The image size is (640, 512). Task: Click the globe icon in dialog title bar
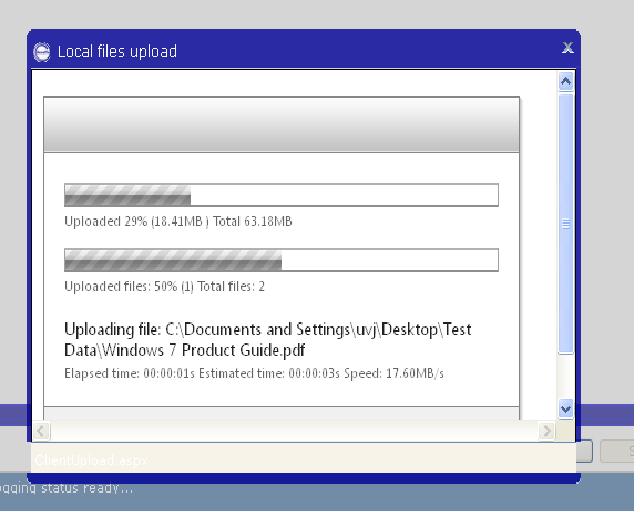pyautogui.click(x=42, y=52)
